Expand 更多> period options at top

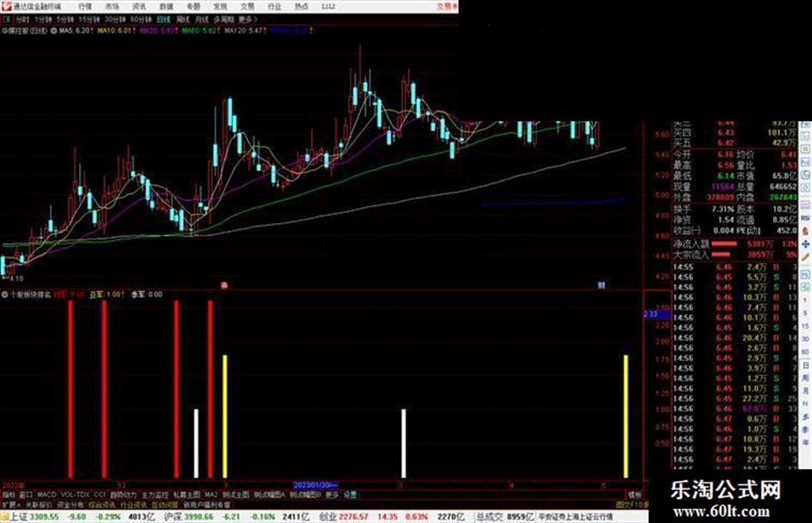pyautogui.click(x=247, y=19)
